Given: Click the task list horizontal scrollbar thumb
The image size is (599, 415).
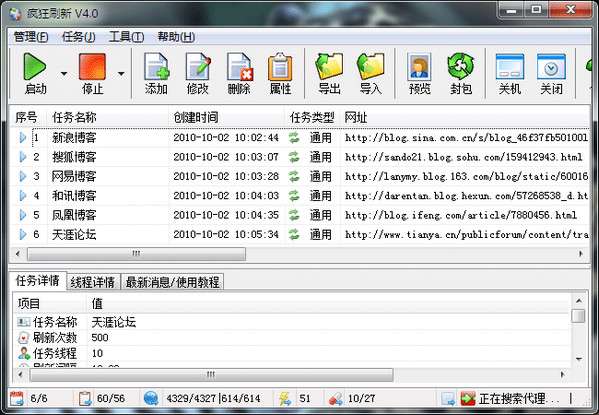Looking at the screenshot, I should (x=136, y=254).
